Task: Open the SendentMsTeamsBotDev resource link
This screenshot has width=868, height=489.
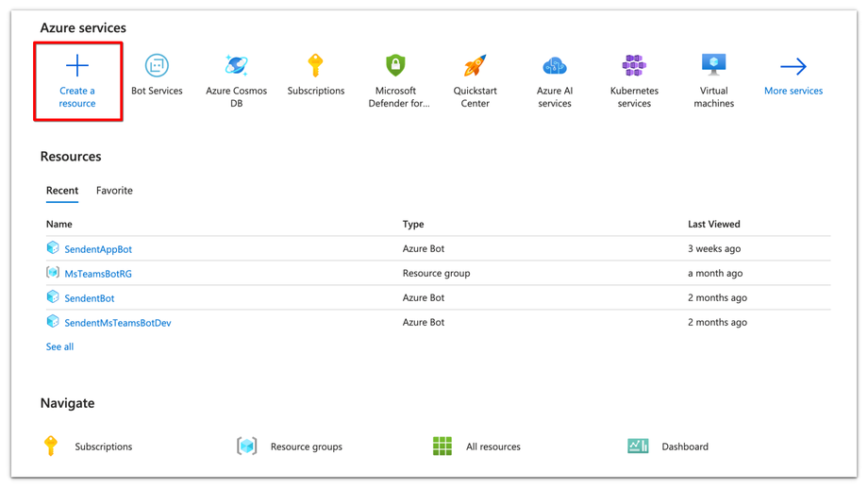Action: (x=117, y=322)
